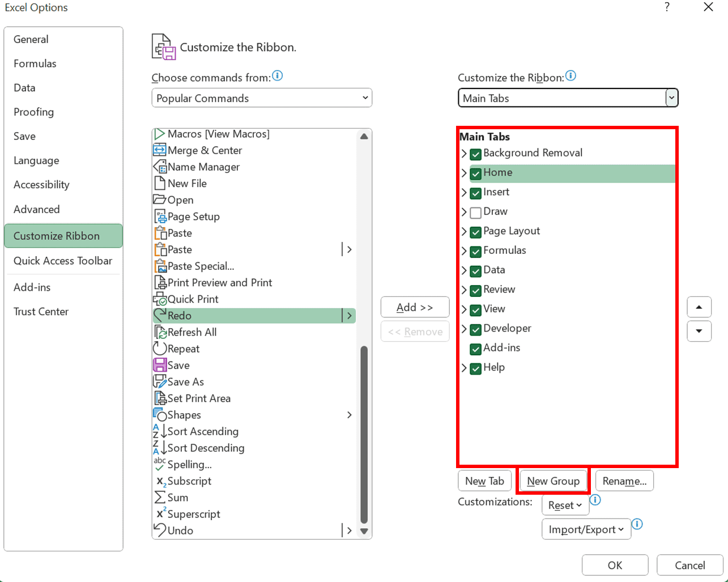
Task: Click the Sum sigma icon
Action: pos(160,497)
